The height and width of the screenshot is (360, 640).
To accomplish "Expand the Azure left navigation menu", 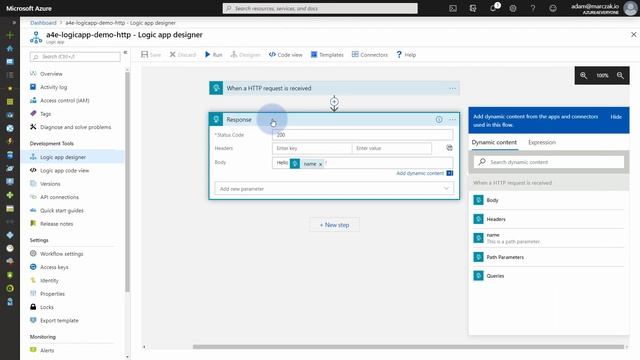I will point(14,22).
